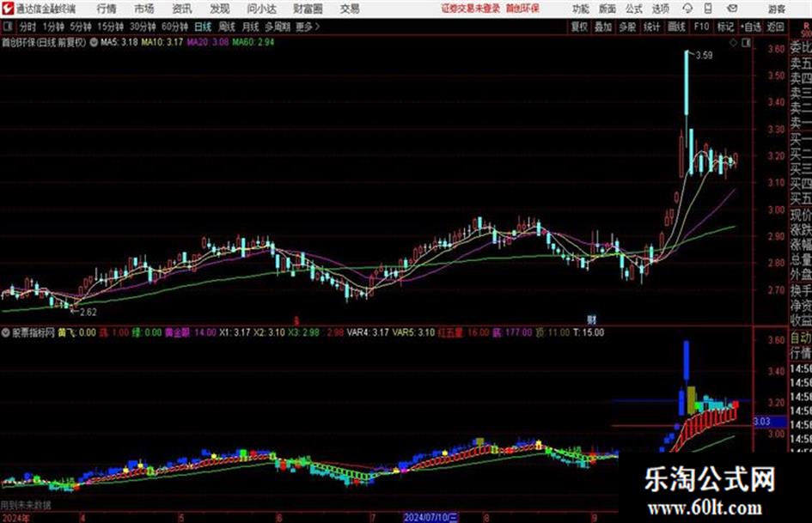Click the MA10: 3.17 indicator value
This screenshot has height=523, width=812.
coord(162,42)
